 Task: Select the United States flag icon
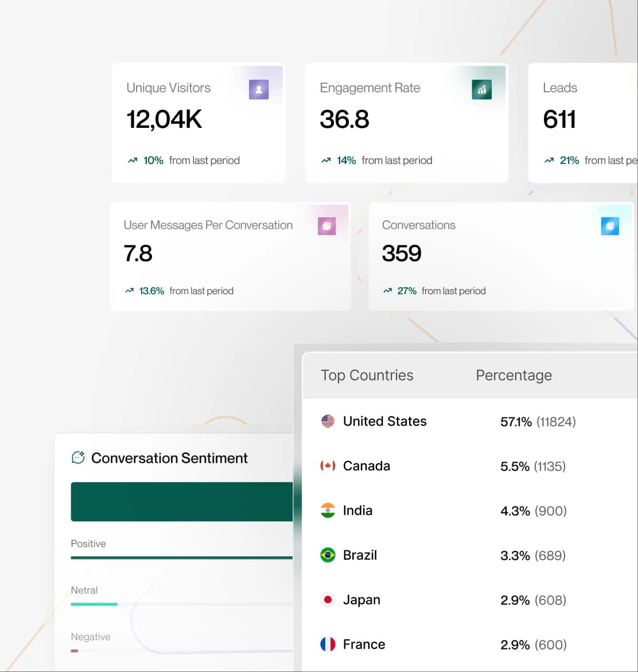(x=327, y=420)
